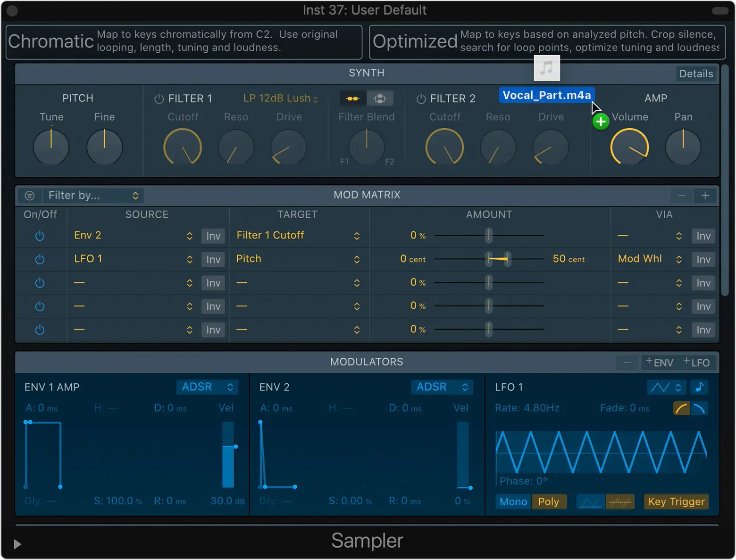This screenshot has width=736, height=560.
Task: Select the LFO fade-in curve icon
Action: [x=681, y=409]
